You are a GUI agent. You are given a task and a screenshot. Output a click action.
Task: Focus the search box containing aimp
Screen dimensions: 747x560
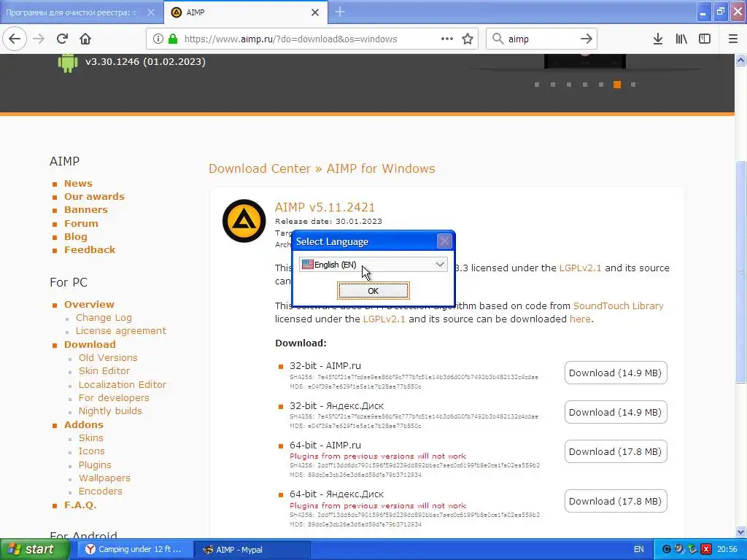tap(541, 39)
